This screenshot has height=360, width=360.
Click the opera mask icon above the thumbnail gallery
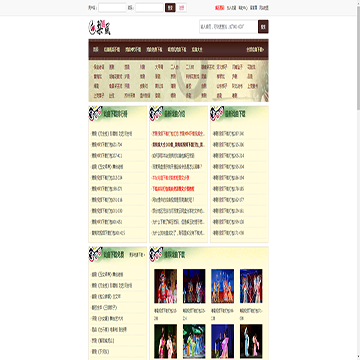pos(156,254)
